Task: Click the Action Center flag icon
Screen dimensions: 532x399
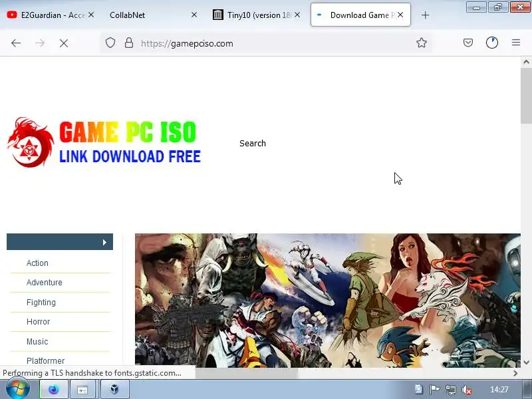Action: (x=434, y=390)
